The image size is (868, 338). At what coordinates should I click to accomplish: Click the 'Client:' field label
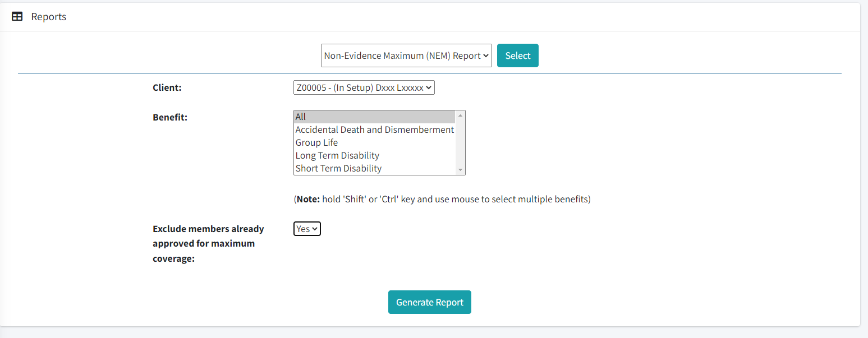point(167,87)
